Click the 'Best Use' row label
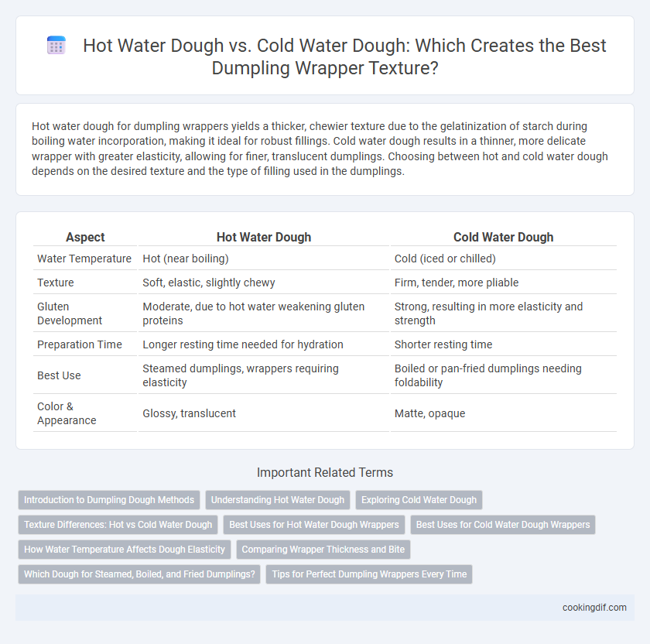This screenshot has height=644, width=650. tap(59, 375)
